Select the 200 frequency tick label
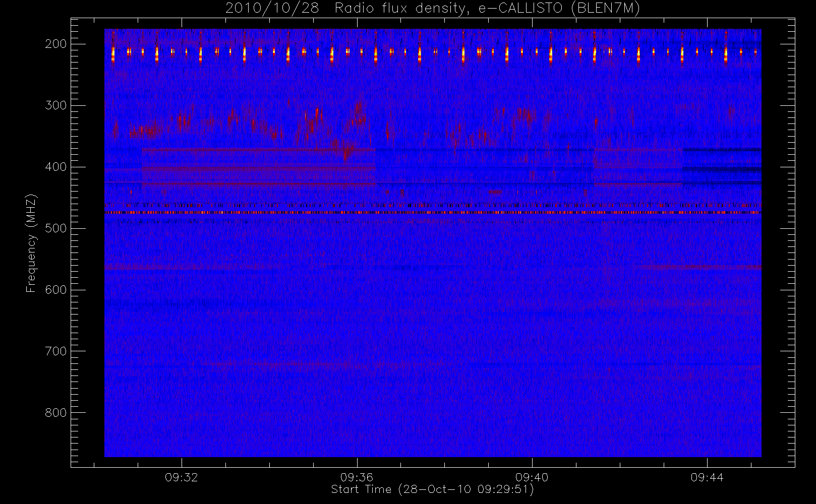Viewport: 816px width, 504px height. click(x=56, y=44)
